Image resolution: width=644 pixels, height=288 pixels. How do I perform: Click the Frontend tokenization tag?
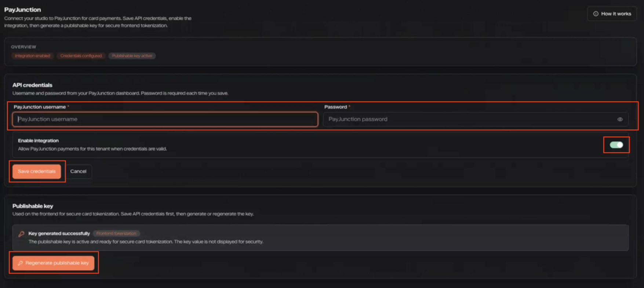(116, 233)
